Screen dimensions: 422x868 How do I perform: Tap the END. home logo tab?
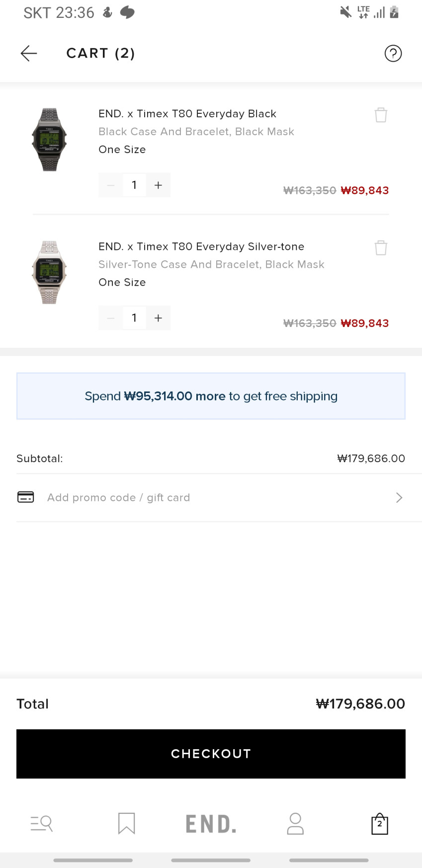tap(211, 824)
